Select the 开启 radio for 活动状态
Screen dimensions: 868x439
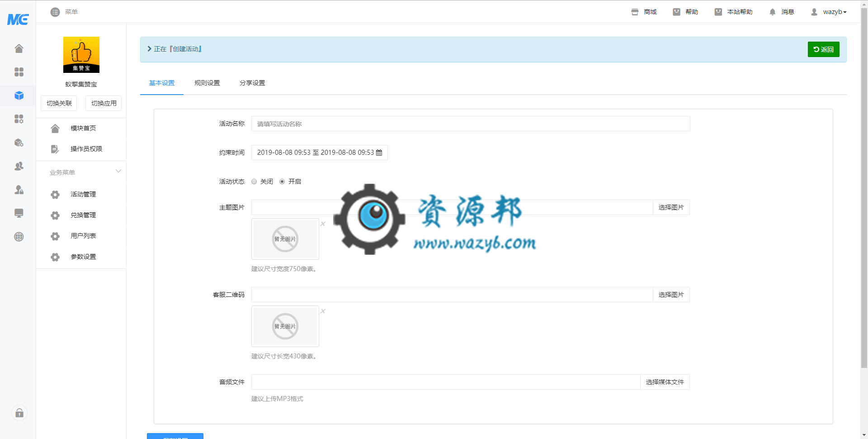282,181
